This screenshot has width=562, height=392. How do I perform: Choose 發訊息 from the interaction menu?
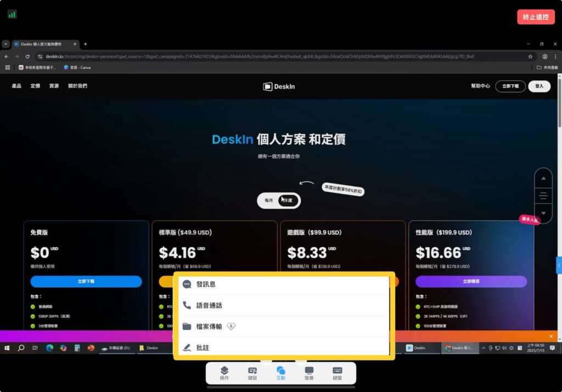[284, 284]
